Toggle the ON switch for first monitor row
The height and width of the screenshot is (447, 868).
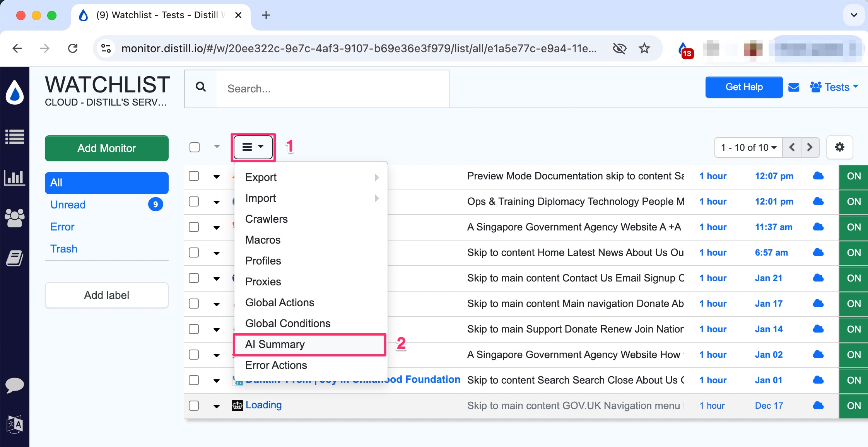point(854,176)
